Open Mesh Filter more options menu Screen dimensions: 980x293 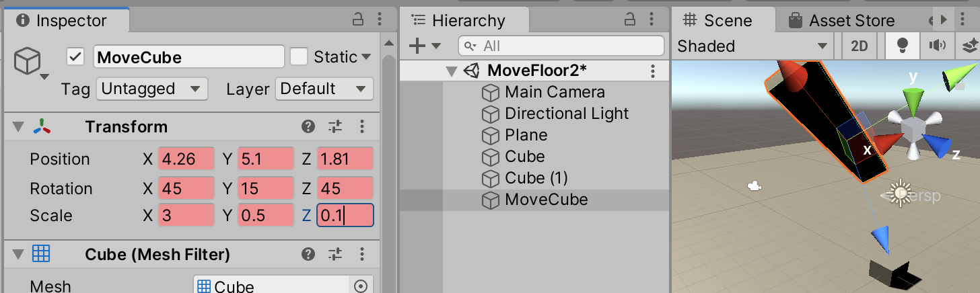point(362,254)
